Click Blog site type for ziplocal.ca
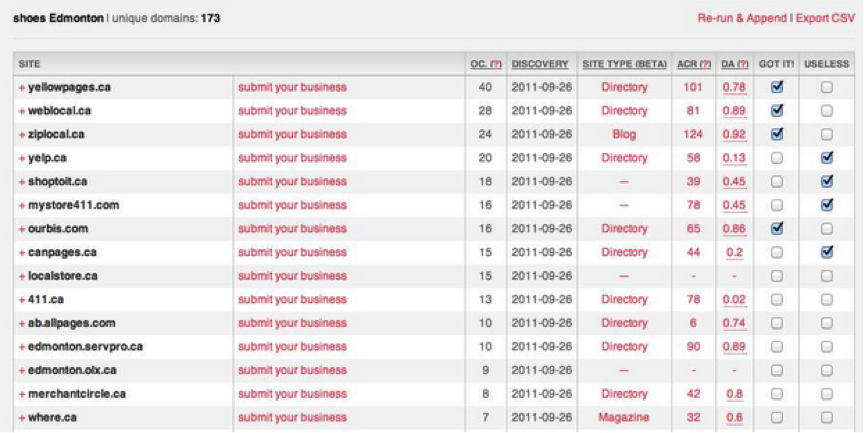This screenshot has height=433, width=864. 624,134
